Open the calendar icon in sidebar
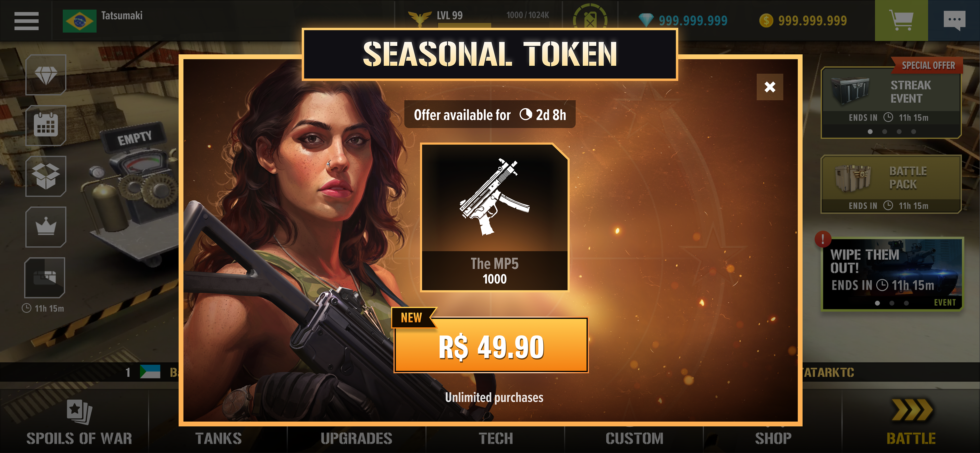This screenshot has height=453, width=980. (x=46, y=125)
